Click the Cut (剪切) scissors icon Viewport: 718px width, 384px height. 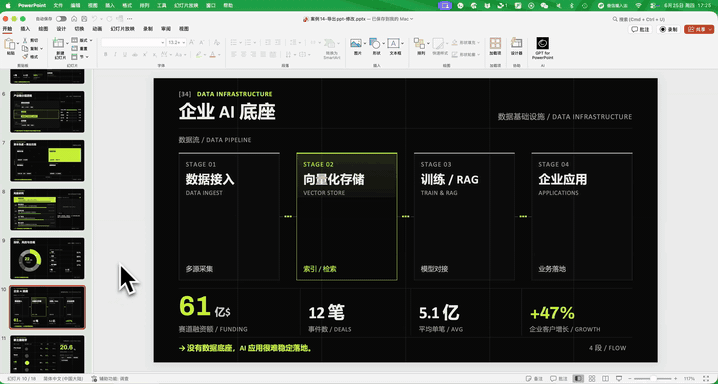pos(25,40)
